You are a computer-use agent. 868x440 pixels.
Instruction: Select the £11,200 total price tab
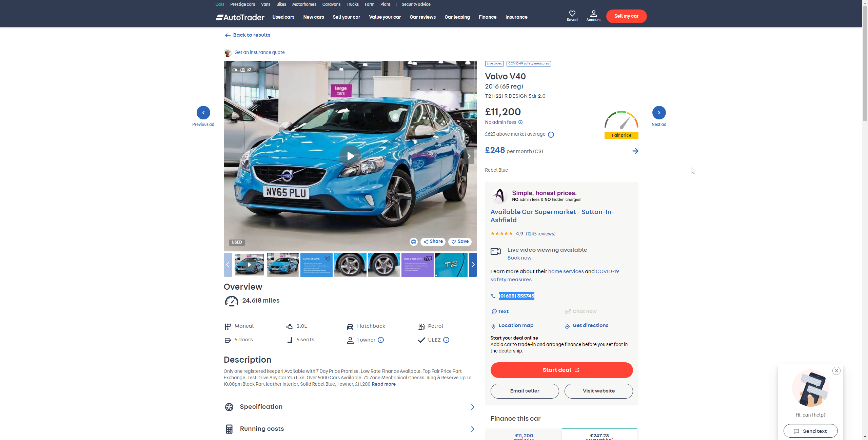(524, 435)
